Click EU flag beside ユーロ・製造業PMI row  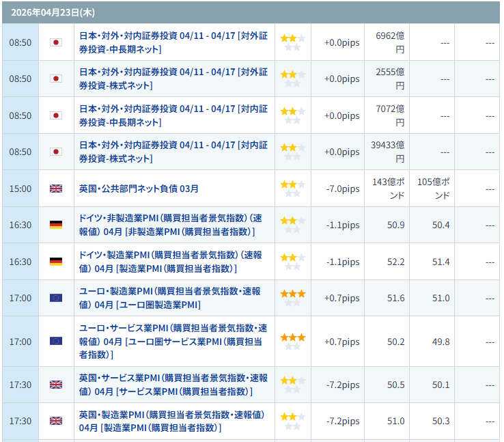(x=56, y=298)
